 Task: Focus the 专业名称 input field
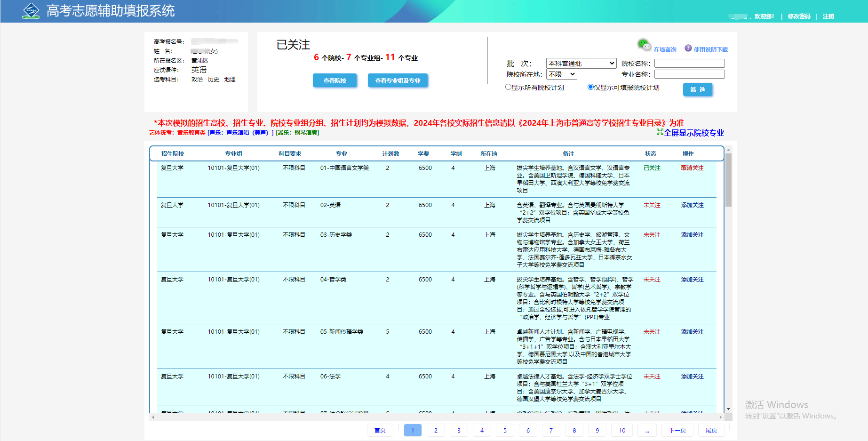(689, 74)
